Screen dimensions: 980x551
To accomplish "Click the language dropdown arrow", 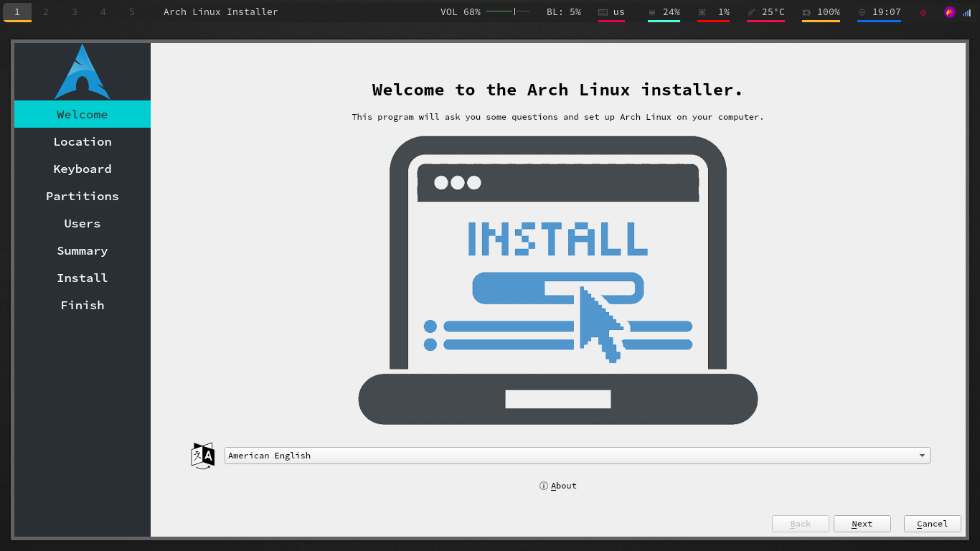I will 922,456.
